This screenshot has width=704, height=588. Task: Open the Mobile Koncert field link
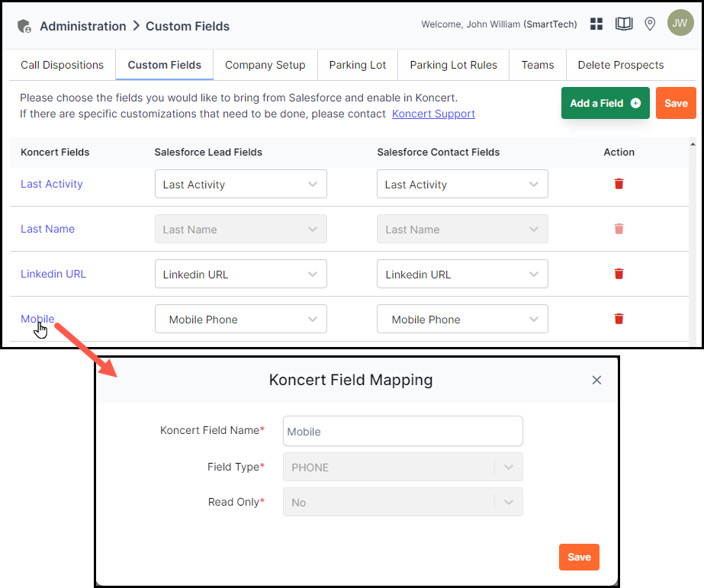click(x=37, y=319)
